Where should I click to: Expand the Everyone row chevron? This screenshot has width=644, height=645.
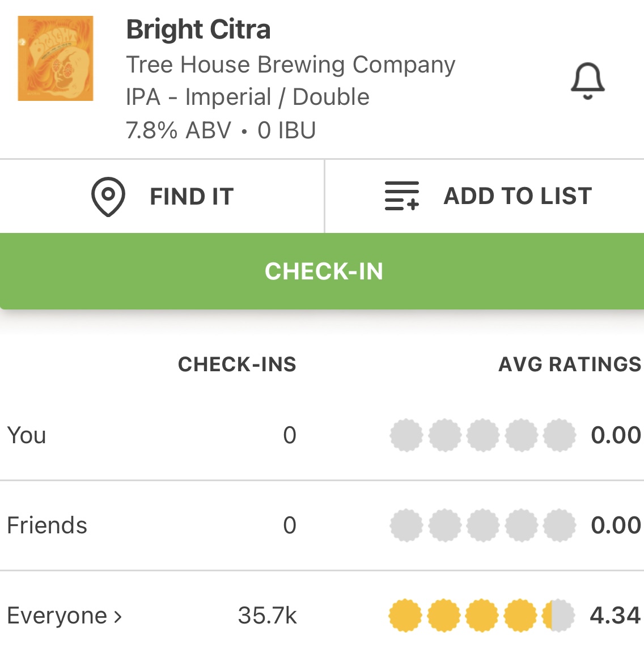click(118, 616)
